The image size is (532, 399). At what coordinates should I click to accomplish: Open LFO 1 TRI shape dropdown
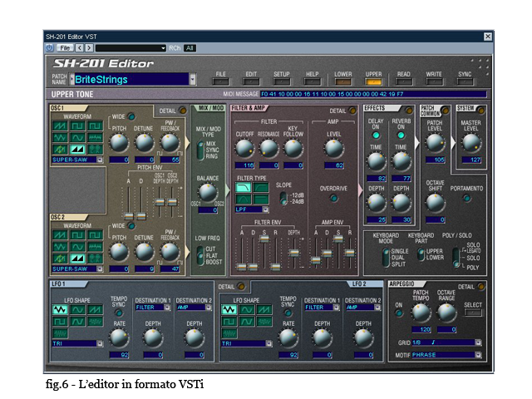tap(100, 343)
